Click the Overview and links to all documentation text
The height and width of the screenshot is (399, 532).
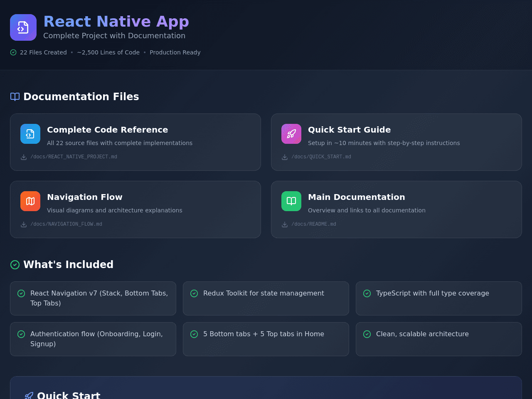pos(367,210)
